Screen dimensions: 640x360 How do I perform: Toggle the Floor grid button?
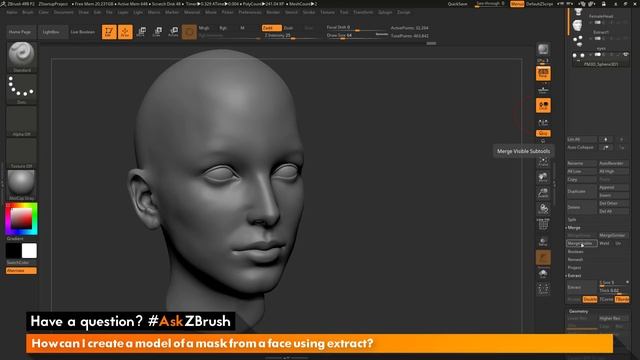(543, 89)
